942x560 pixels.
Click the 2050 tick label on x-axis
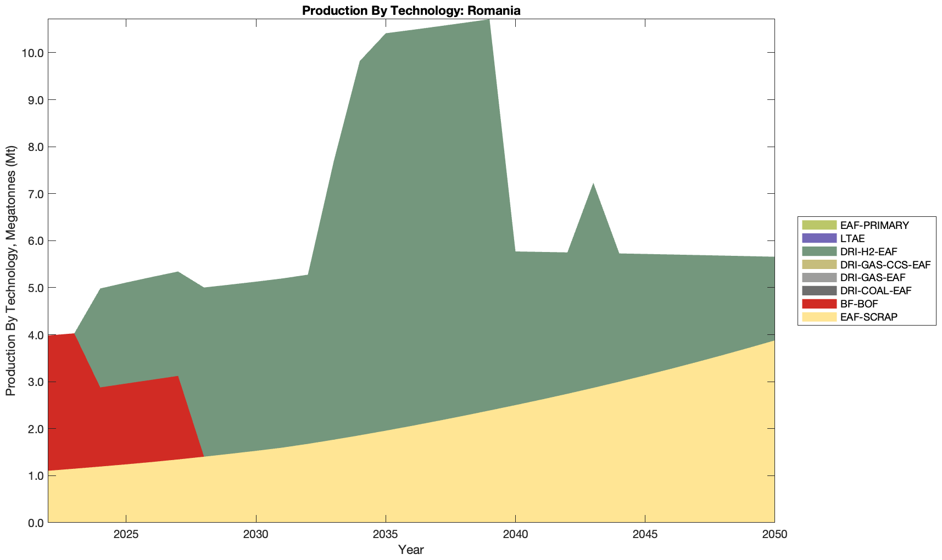774,535
